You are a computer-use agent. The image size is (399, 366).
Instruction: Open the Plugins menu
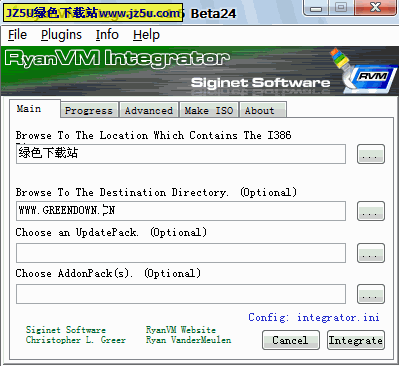(x=61, y=35)
